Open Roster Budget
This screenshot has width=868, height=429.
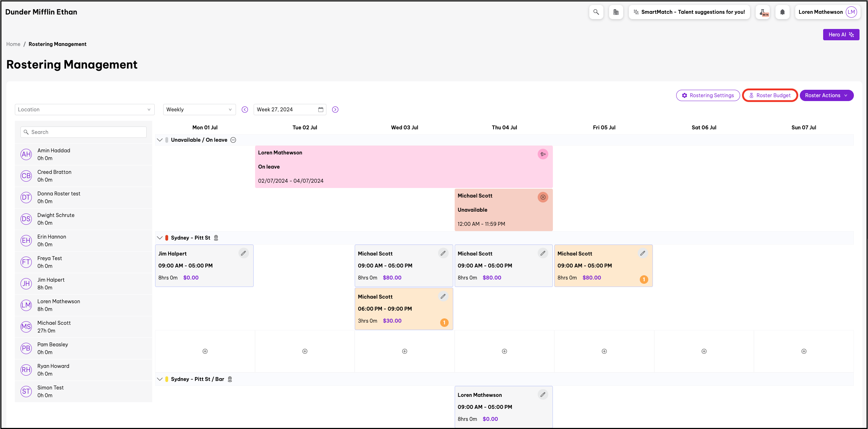[770, 95]
